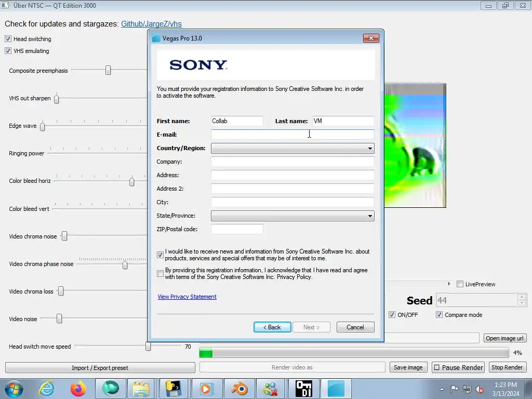532x399 pixels.
Task: Click the ZIP/Postal code input field
Action: pyautogui.click(x=237, y=229)
